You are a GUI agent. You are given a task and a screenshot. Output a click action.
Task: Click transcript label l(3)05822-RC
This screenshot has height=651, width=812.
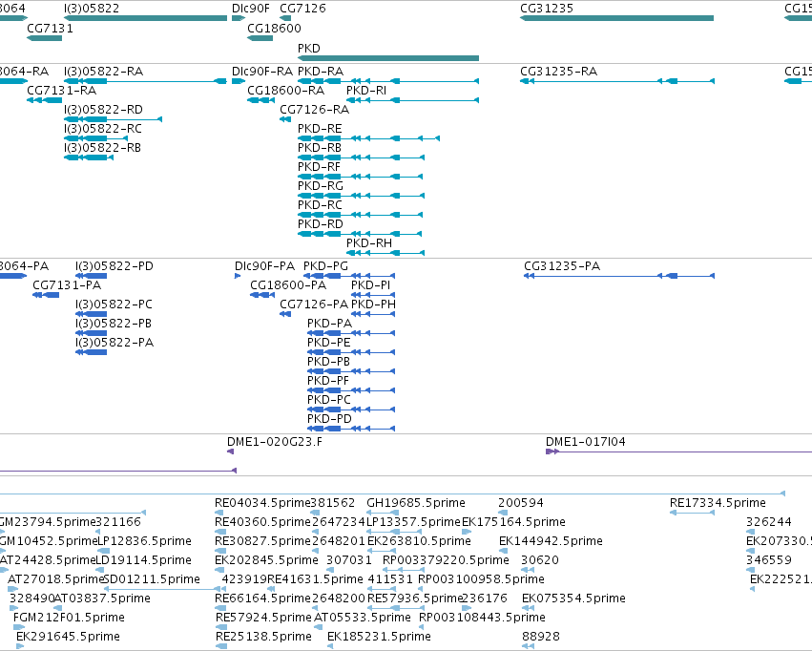[x=103, y=129]
